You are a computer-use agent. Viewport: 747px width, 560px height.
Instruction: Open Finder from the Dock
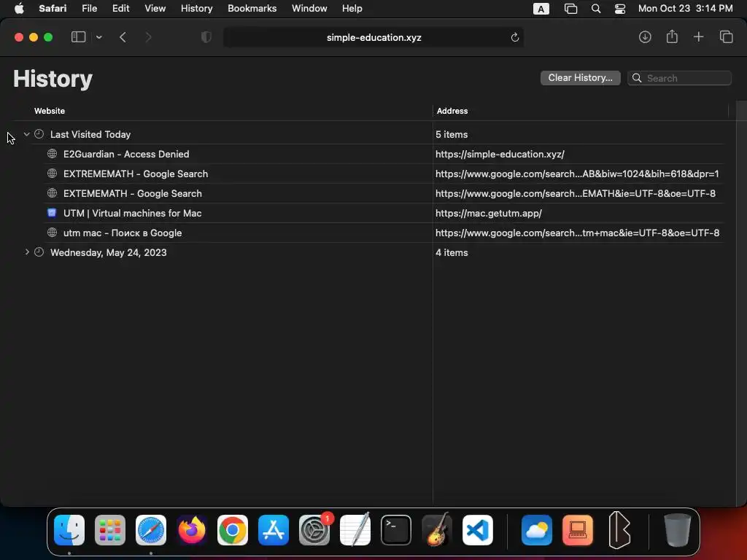pos(69,530)
